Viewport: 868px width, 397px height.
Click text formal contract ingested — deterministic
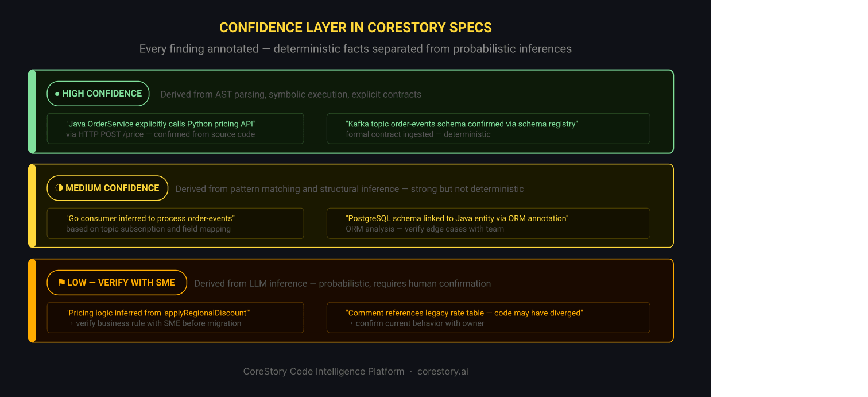pos(418,134)
